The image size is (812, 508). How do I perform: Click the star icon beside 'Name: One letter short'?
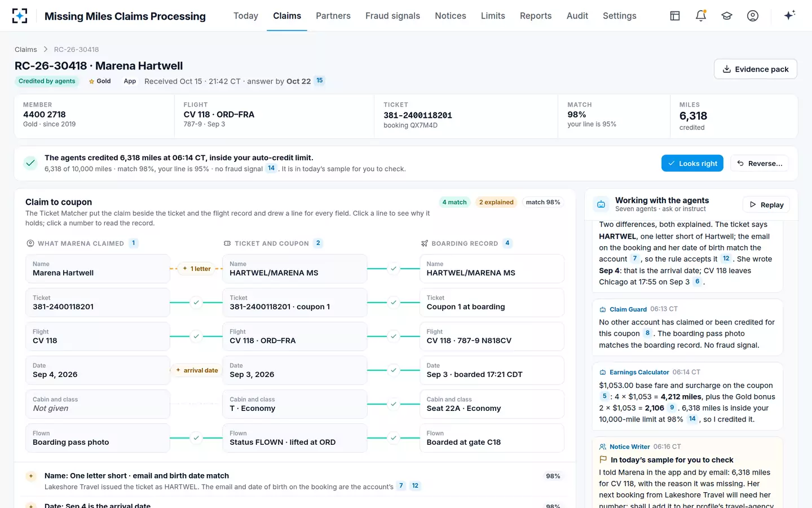coord(31,476)
